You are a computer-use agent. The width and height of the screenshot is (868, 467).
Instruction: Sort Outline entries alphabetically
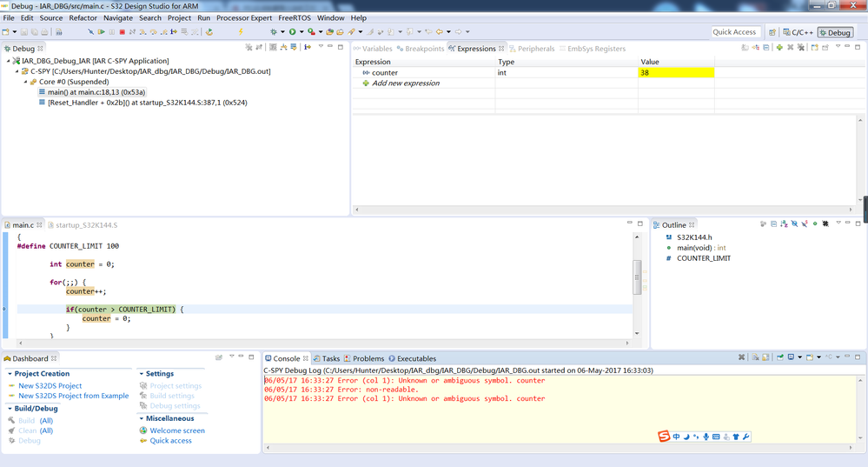tap(784, 223)
